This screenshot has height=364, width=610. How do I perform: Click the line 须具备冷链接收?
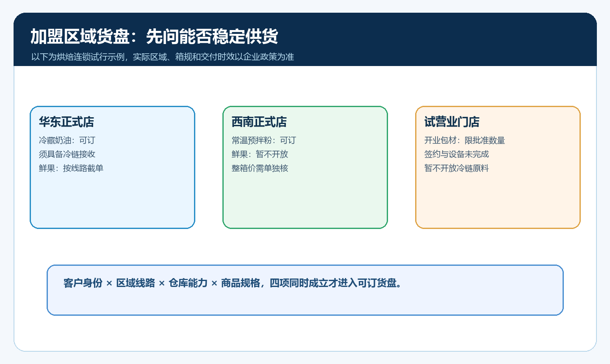[67, 154]
